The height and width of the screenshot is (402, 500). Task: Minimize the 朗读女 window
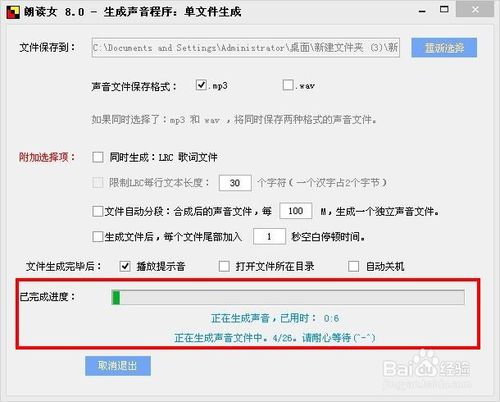(x=422, y=11)
